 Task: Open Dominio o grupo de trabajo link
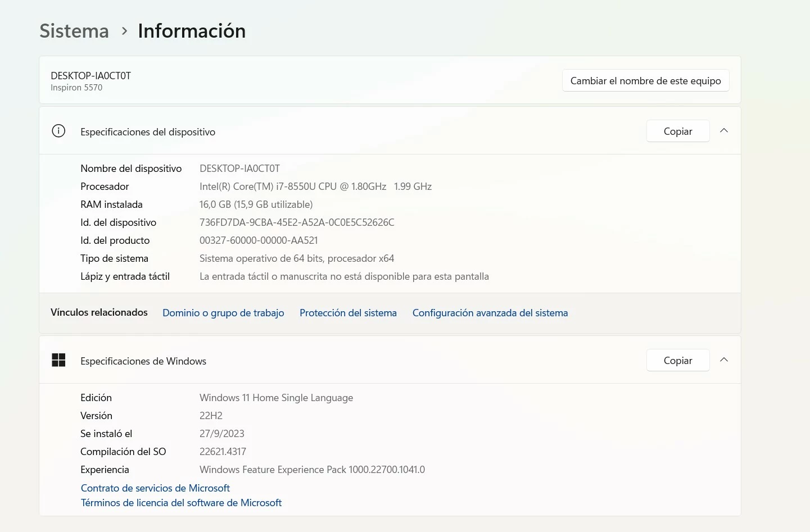(x=223, y=313)
